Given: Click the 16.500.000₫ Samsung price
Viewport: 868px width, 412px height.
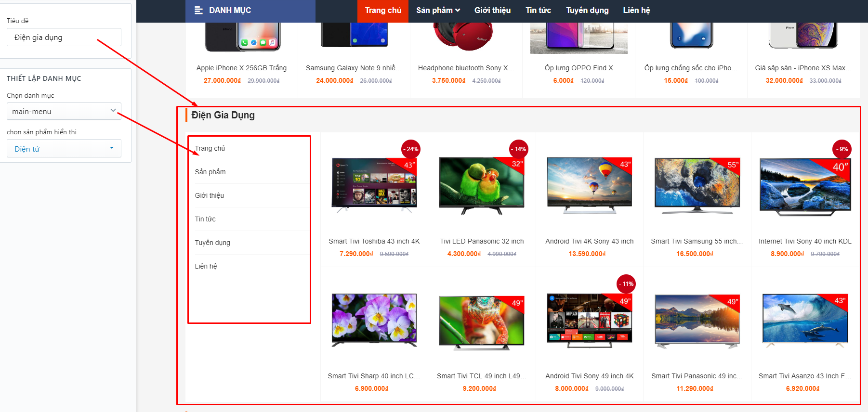Looking at the screenshot, I should [695, 254].
